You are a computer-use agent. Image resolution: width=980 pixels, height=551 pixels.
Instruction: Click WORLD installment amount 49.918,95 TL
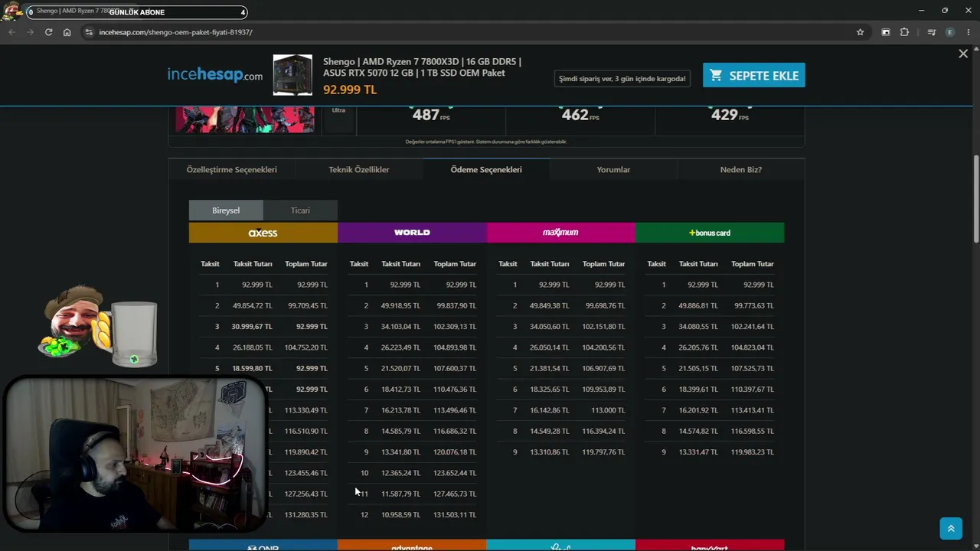(401, 305)
